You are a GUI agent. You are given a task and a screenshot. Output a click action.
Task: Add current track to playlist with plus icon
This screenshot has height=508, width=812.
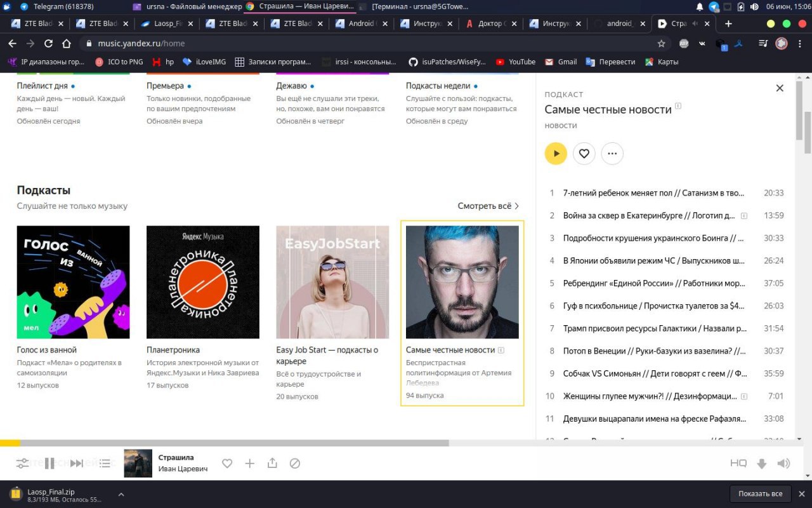click(250, 464)
